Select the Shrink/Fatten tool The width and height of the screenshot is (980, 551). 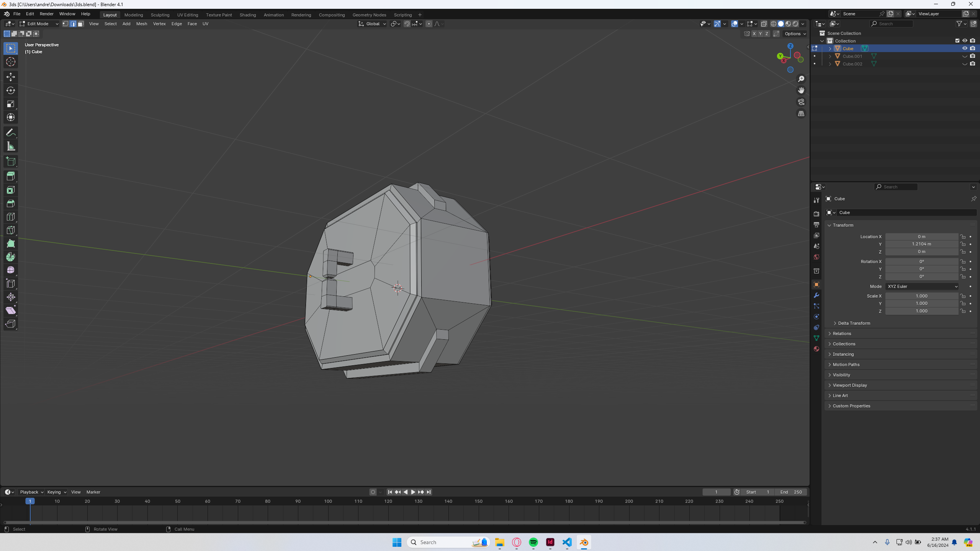[x=11, y=297]
